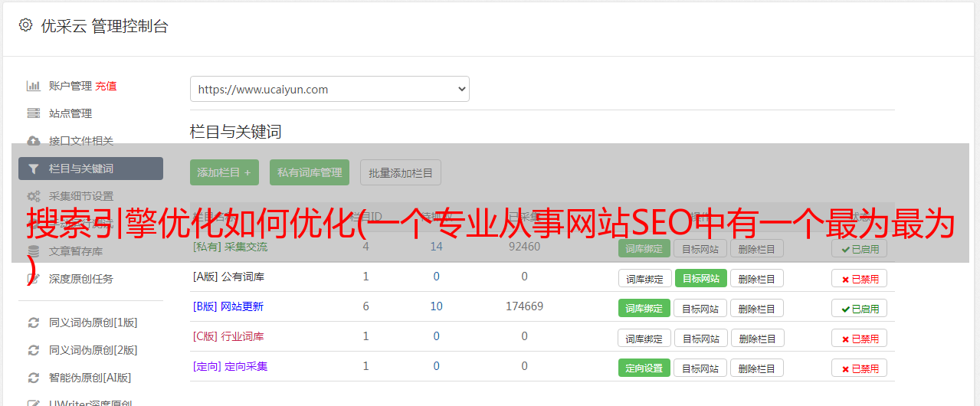Click 删除栏目 in the 采集交流 row
Image resolution: width=980 pixels, height=406 pixels.
757,248
